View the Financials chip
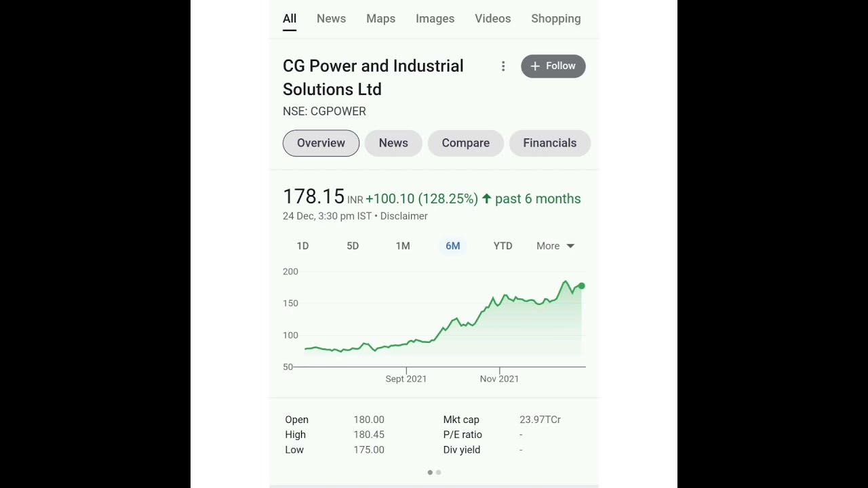868x488 pixels. [549, 143]
